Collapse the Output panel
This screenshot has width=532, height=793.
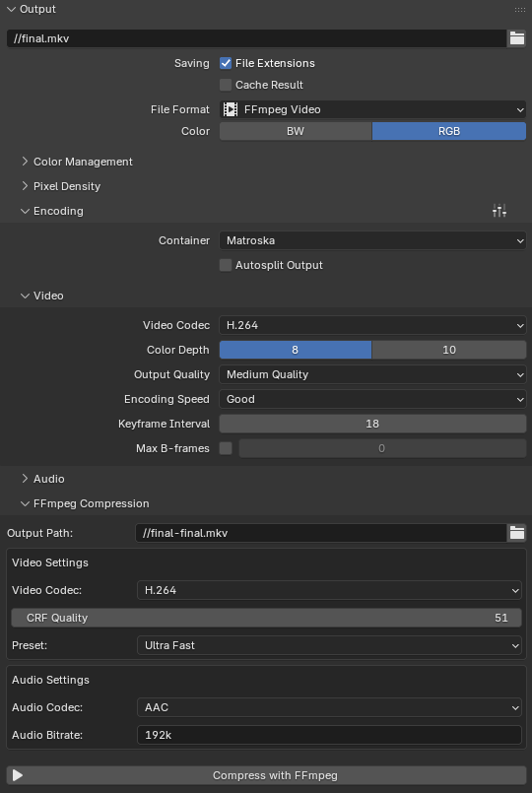click(11, 9)
